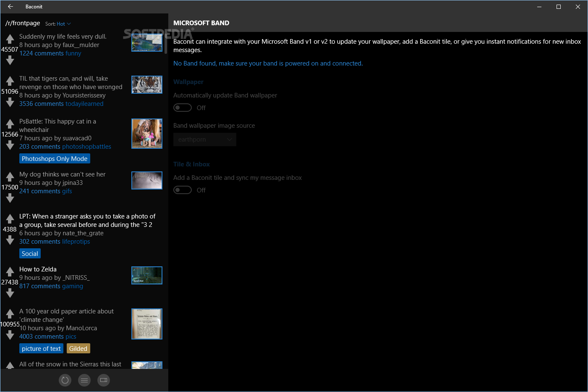Screen dimensions: 588x392
Task: Open the old newspaper article thumbnail
Action: click(147, 324)
